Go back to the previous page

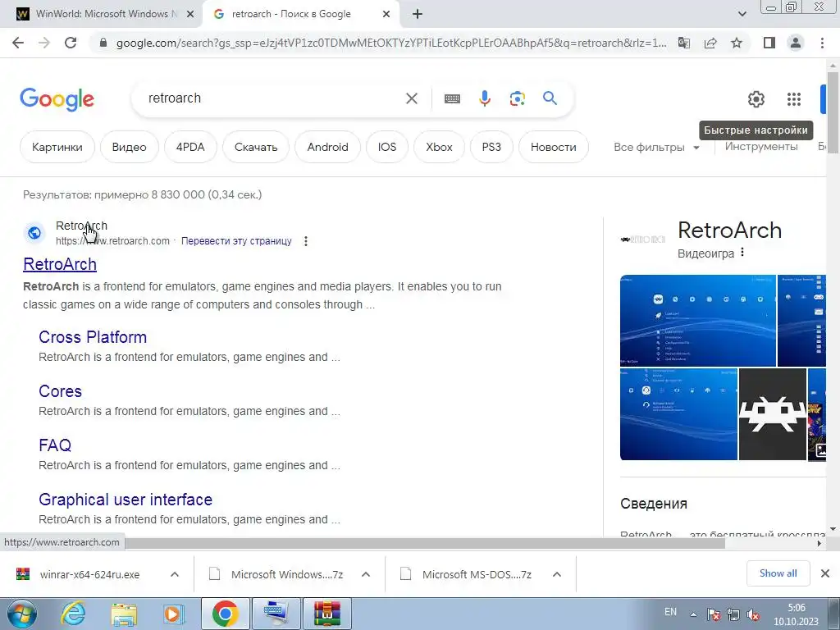[x=18, y=43]
